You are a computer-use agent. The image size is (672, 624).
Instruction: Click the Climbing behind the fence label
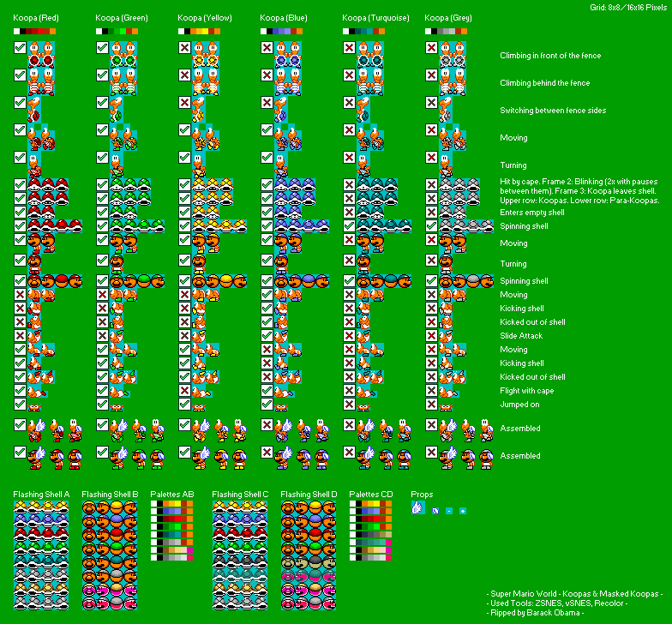tap(545, 82)
